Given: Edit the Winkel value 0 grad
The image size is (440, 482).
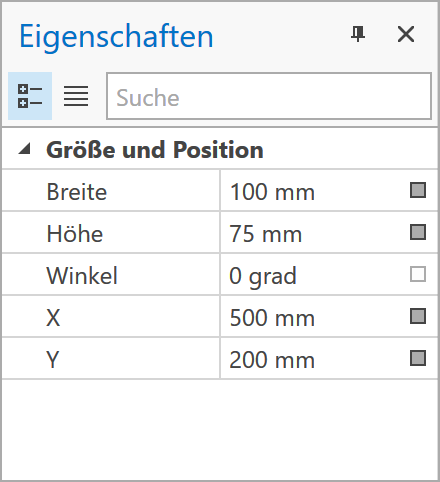Looking at the screenshot, I should coord(313,274).
